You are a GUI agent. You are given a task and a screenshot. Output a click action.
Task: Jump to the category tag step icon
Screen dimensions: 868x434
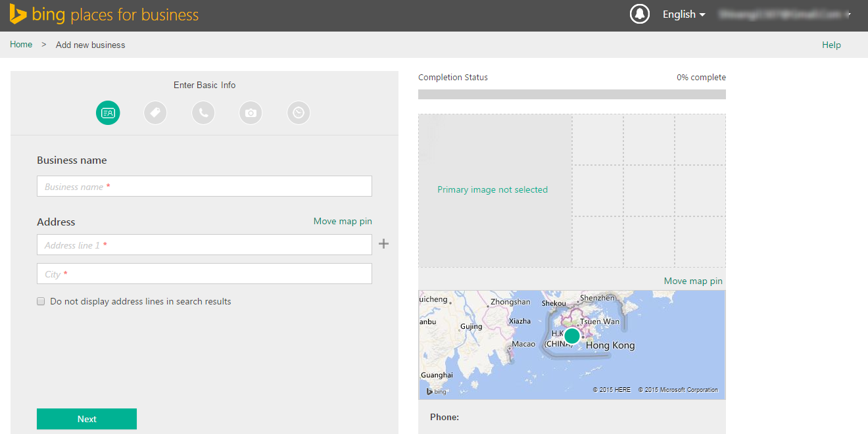tap(155, 113)
